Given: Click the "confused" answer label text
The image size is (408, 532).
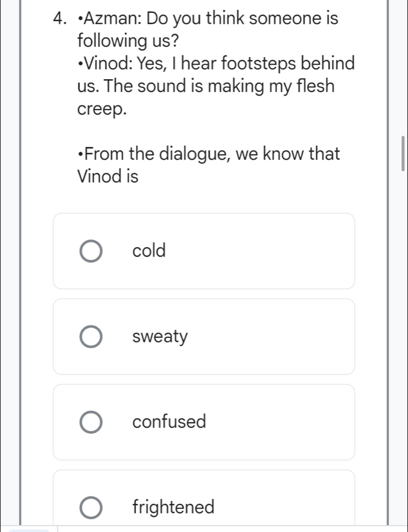Looking at the screenshot, I should pos(169,422).
